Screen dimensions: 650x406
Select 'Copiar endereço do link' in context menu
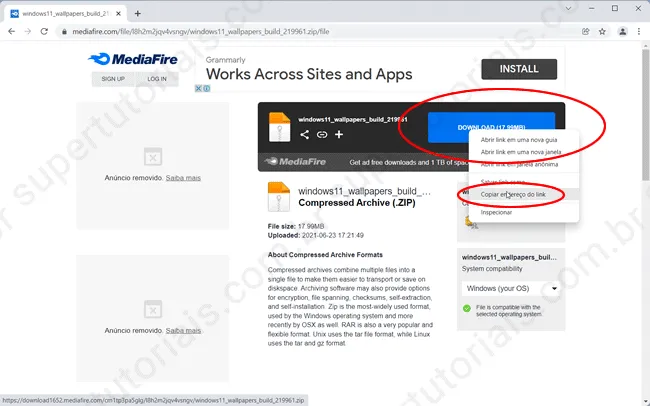(x=513, y=194)
